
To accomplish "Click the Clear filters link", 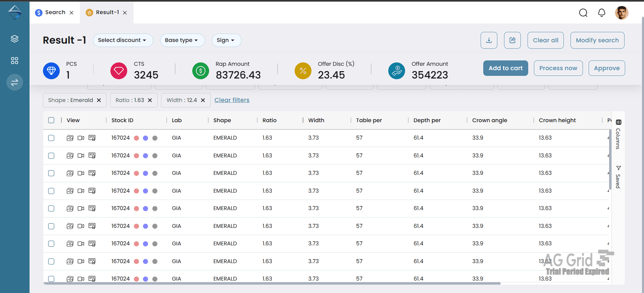I will (x=232, y=100).
